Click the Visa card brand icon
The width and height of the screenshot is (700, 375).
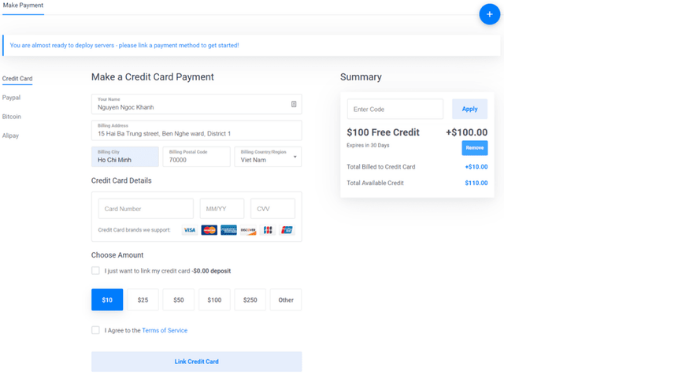pos(190,230)
